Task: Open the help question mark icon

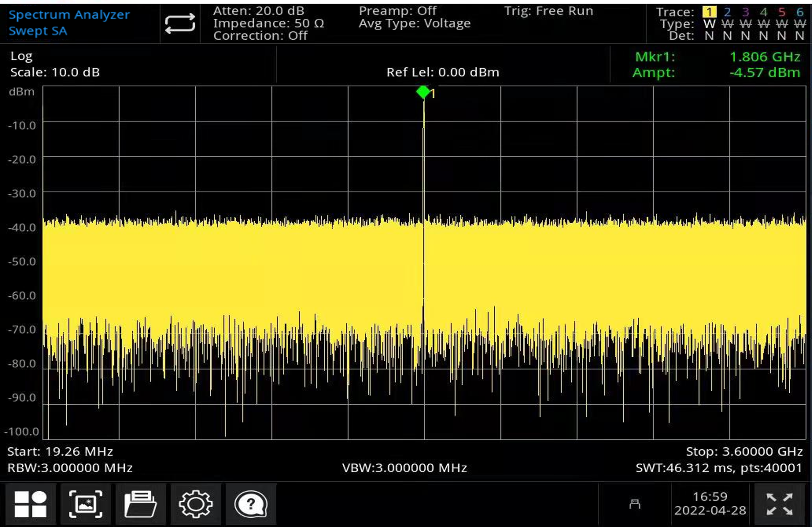Action: pyautogui.click(x=251, y=504)
